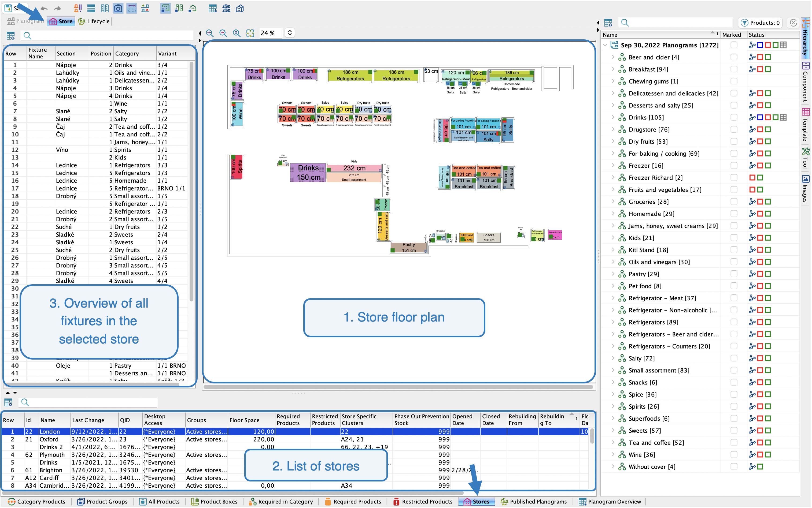Check Marked box for Beer and cider

coord(734,57)
